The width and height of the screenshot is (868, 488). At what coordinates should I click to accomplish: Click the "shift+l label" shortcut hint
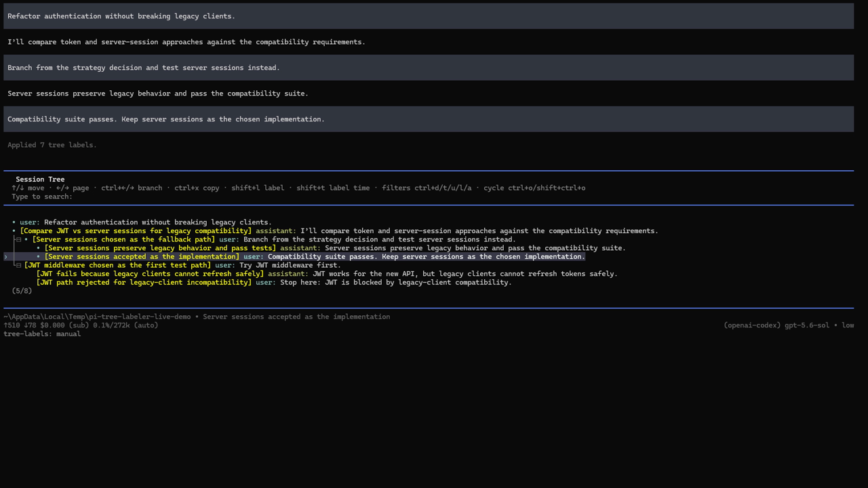[258, 188]
